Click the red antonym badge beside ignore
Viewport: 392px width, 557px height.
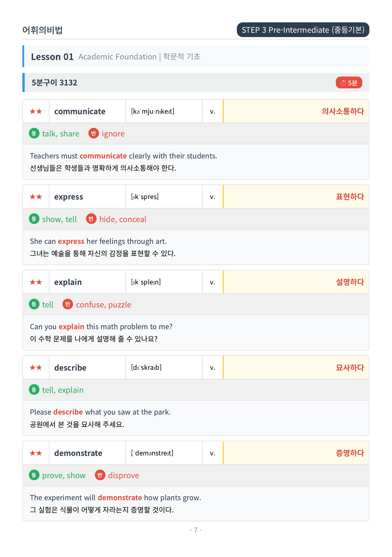[x=93, y=133]
